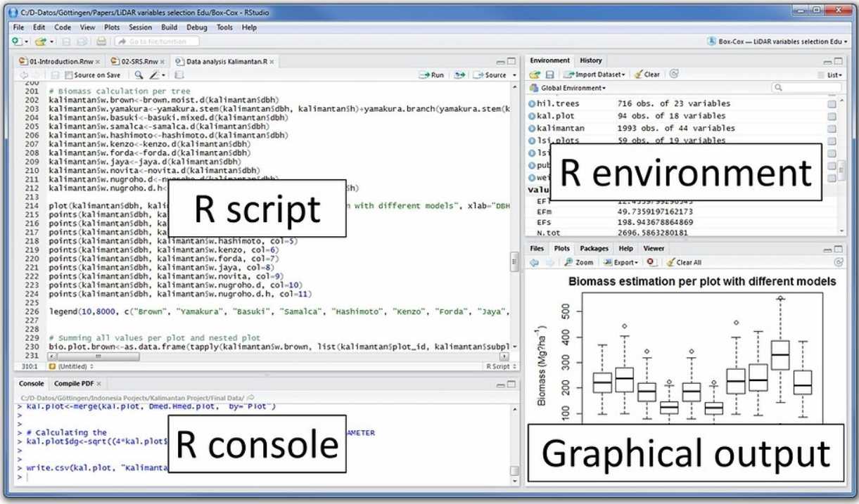Click Clear in the Environment pane

[x=647, y=74]
